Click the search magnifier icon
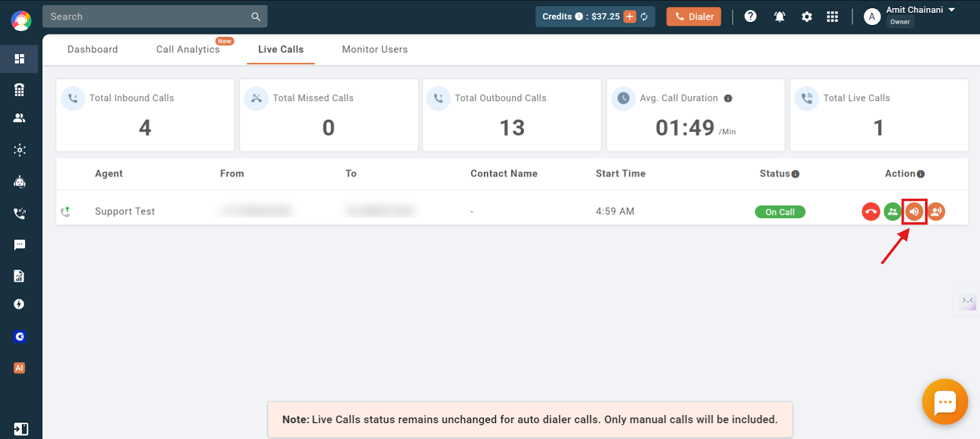This screenshot has height=439, width=980. 255,17
